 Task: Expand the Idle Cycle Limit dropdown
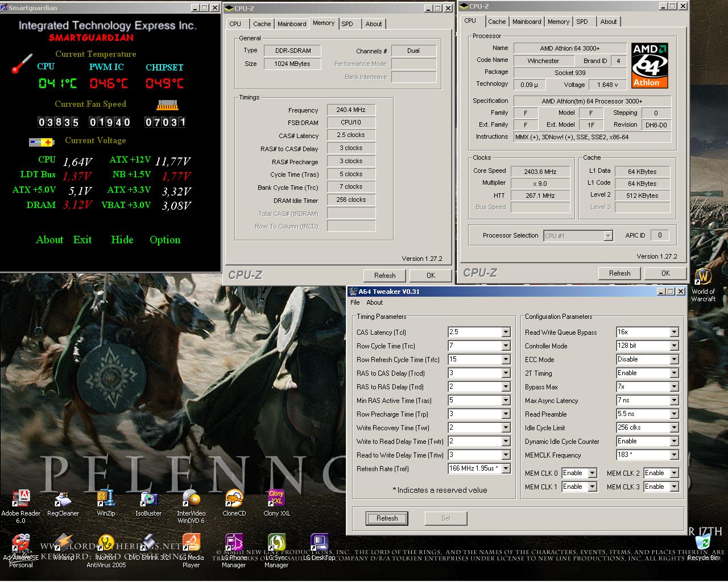coord(674,427)
